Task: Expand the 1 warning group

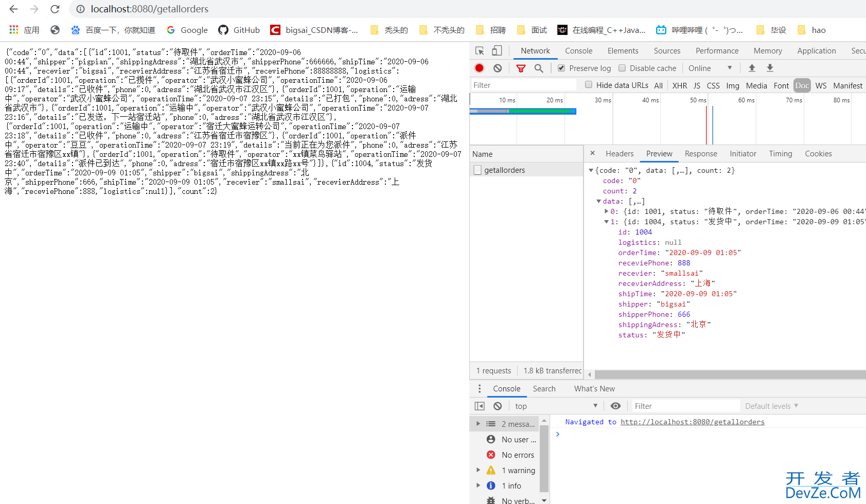Action: click(478, 470)
